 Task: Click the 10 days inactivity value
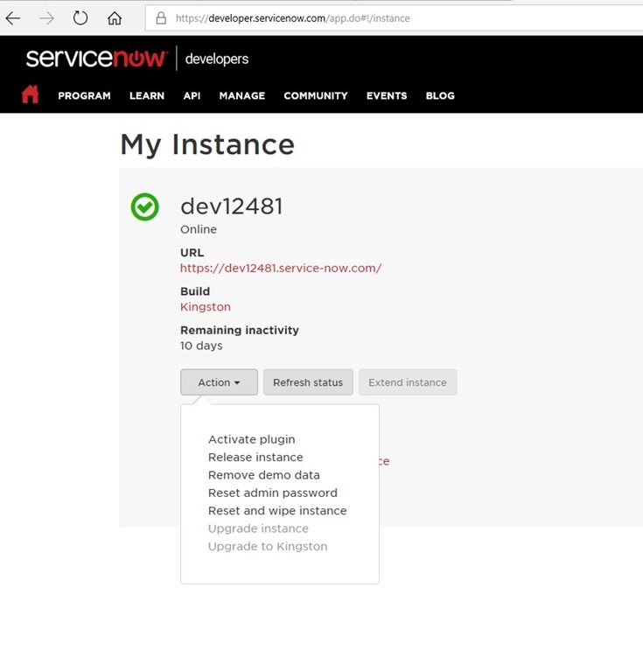pos(201,346)
